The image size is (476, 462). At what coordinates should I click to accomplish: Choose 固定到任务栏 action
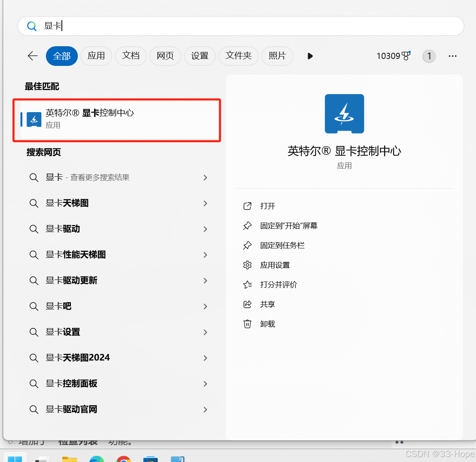coord(282,246)
